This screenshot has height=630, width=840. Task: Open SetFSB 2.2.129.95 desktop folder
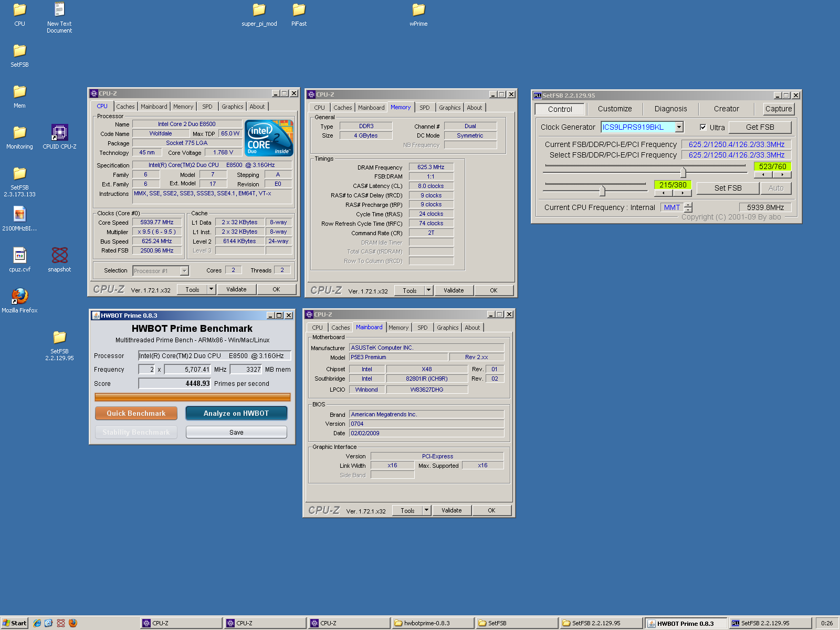(59, 345)
